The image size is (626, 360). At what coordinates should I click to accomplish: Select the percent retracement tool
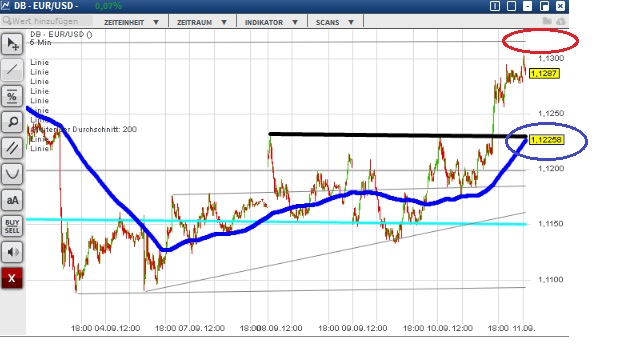pyautogui.click(x=12, y=96)
